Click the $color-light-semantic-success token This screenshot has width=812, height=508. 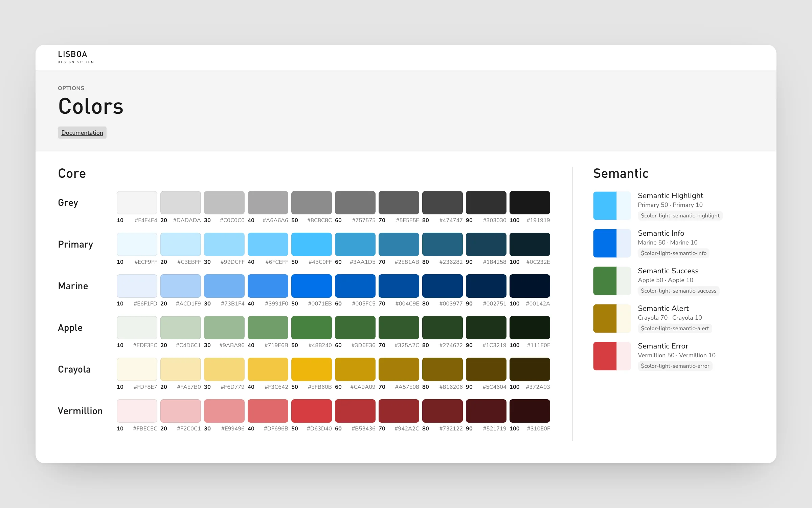point(678,291)
